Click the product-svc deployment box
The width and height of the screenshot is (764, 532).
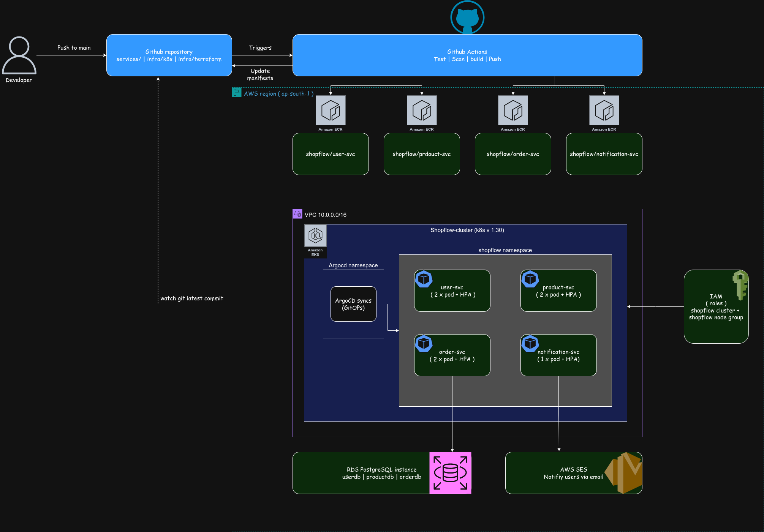click(x=558, y=291)
